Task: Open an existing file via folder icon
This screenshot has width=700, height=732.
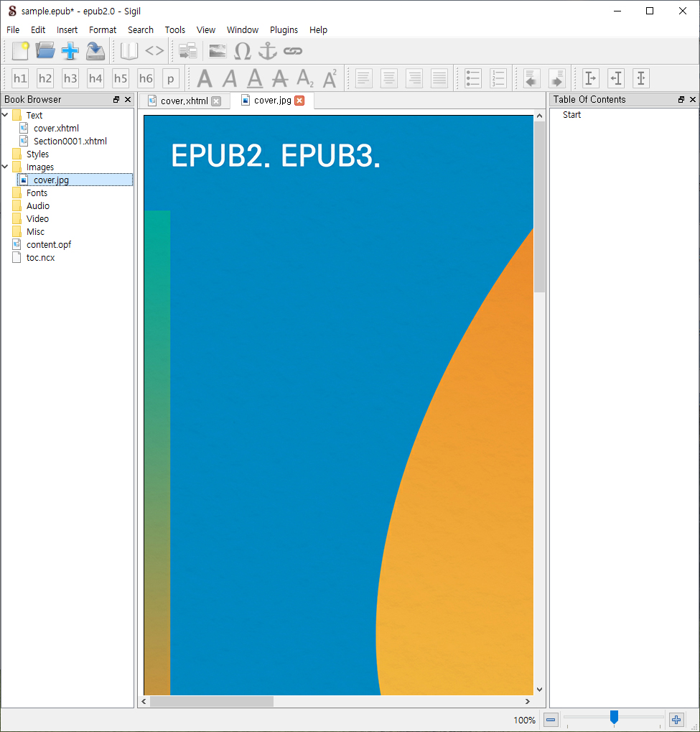Action: (x=45, y=51)
